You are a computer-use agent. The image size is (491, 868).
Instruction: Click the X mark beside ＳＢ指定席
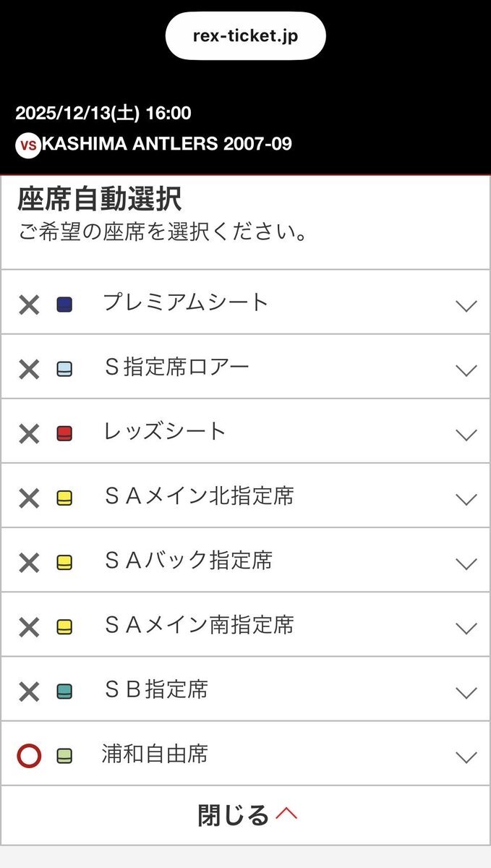[x=29, y=692]
